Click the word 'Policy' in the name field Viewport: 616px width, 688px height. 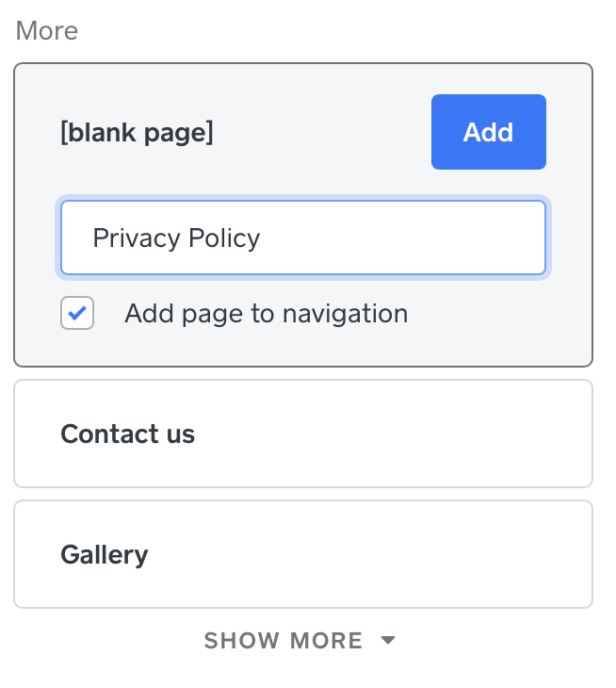point(224,238)
